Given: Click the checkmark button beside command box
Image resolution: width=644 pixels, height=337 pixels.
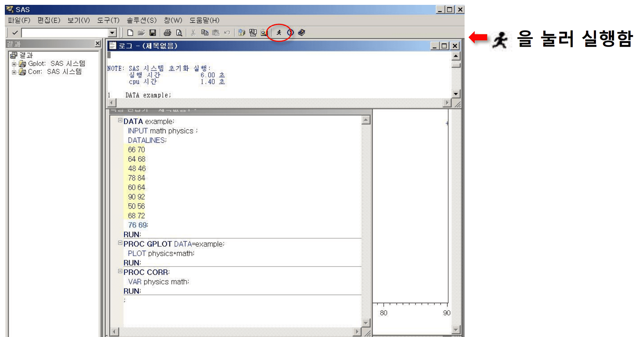Looking at the screenshot, I should 15,33.
